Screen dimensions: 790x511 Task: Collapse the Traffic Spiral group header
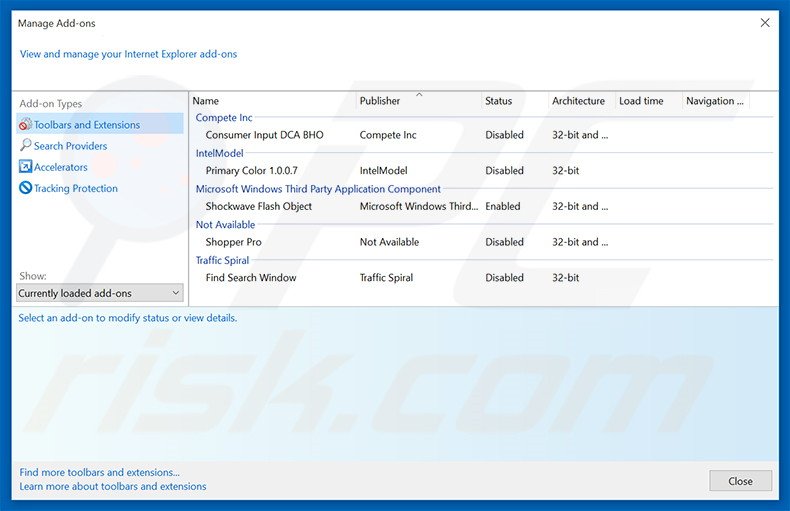pyautogui.click(x=220, y=260)
